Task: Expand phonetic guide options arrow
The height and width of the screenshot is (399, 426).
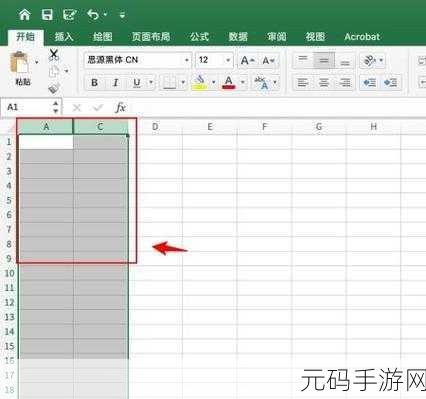Action: coord(275,82)
